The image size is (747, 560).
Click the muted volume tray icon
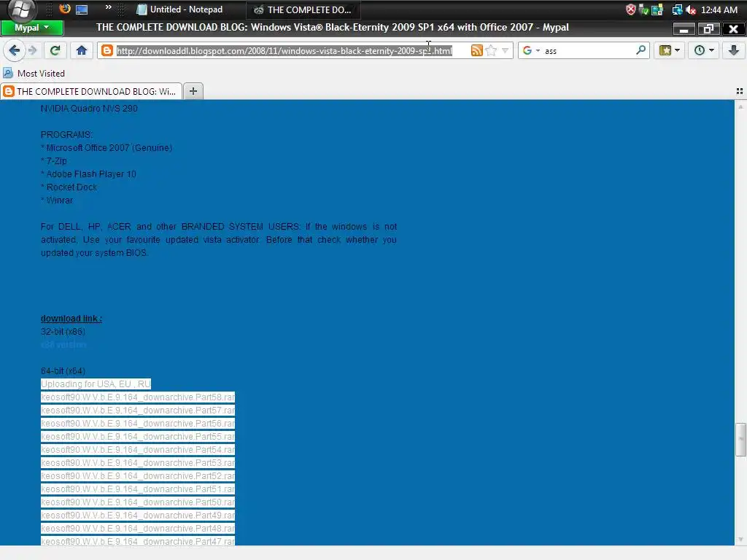(691, 9)
